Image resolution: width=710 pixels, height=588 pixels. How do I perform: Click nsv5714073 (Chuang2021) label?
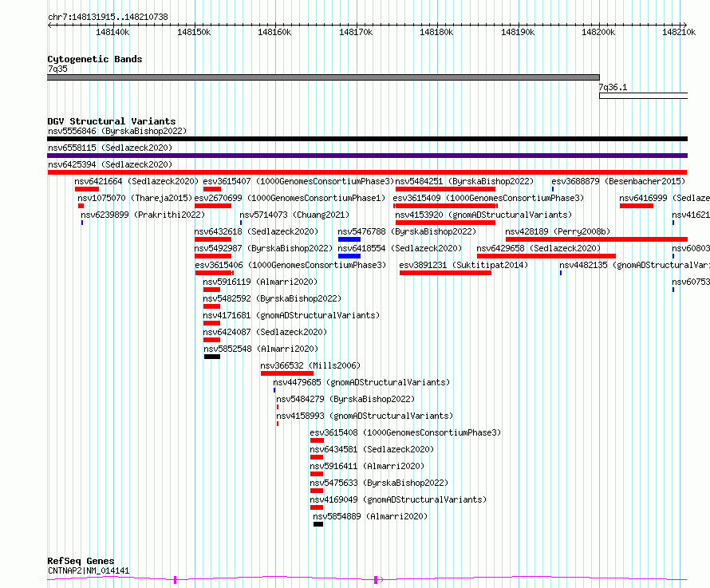[x=294, y=215]
